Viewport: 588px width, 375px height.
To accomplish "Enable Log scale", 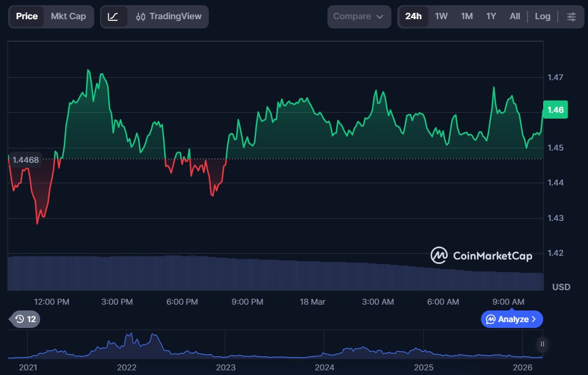I will coord(542,16).
